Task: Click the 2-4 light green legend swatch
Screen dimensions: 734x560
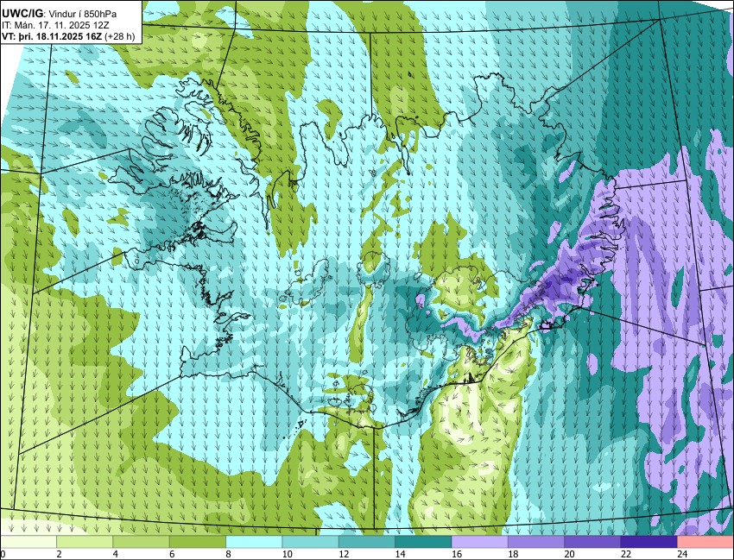Action: click(85, 542)
